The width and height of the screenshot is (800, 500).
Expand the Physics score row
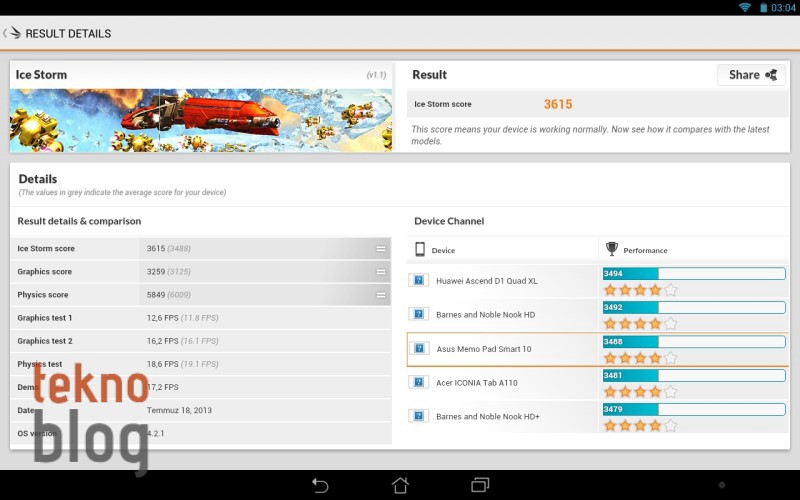click(x=380, y=295)
